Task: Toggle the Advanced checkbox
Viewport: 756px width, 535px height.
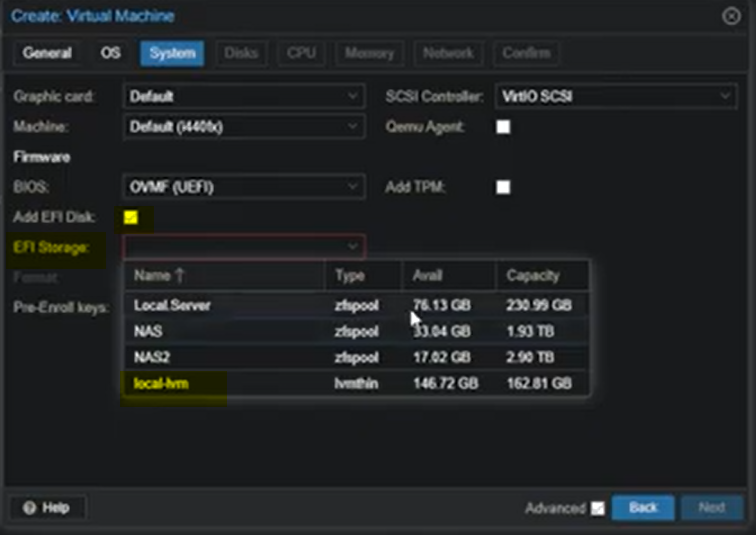Action: pyautogui.click(x=598, y=508)
